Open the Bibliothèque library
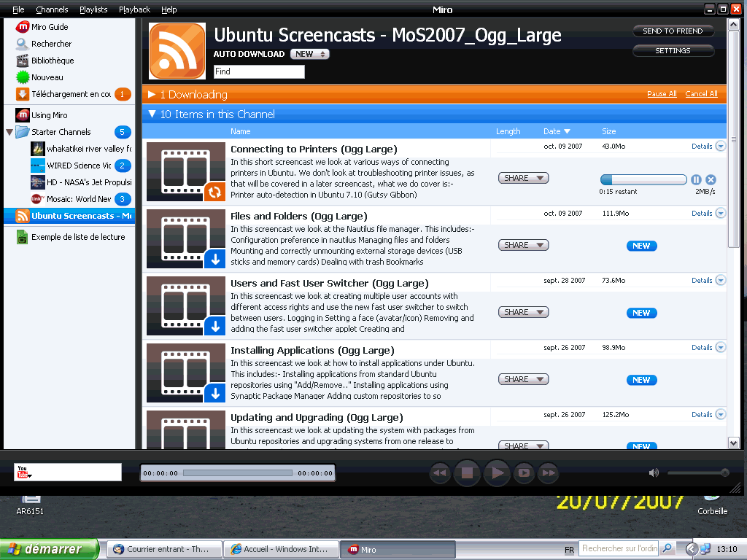The image size is (747, 560). (52, 61)
